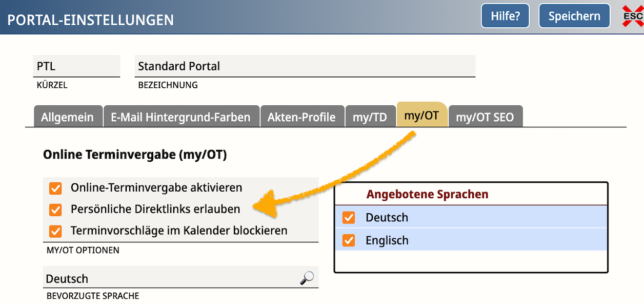Screen dimensions: 644x304
Task: Switch to the my/TD tab
Action: tap(370, 117)
